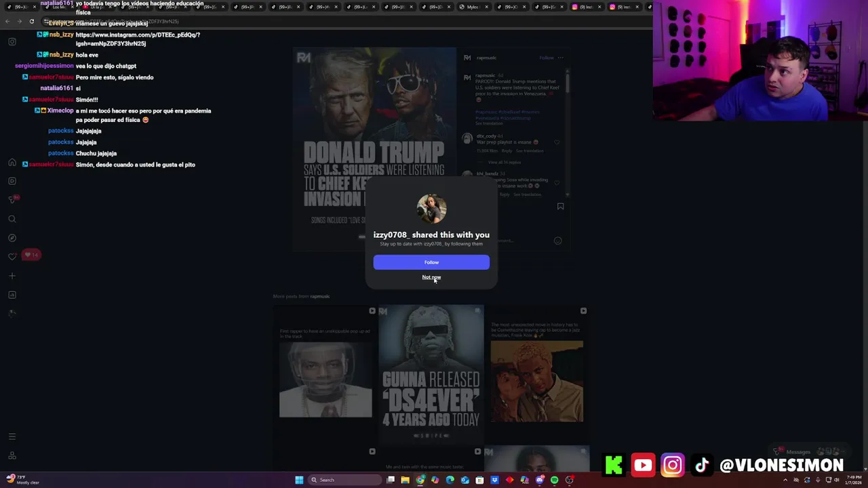This screenshot has width=868, height=488.
Task: Go to Home in Instagram sidebar
Action: tap(12, 163)
